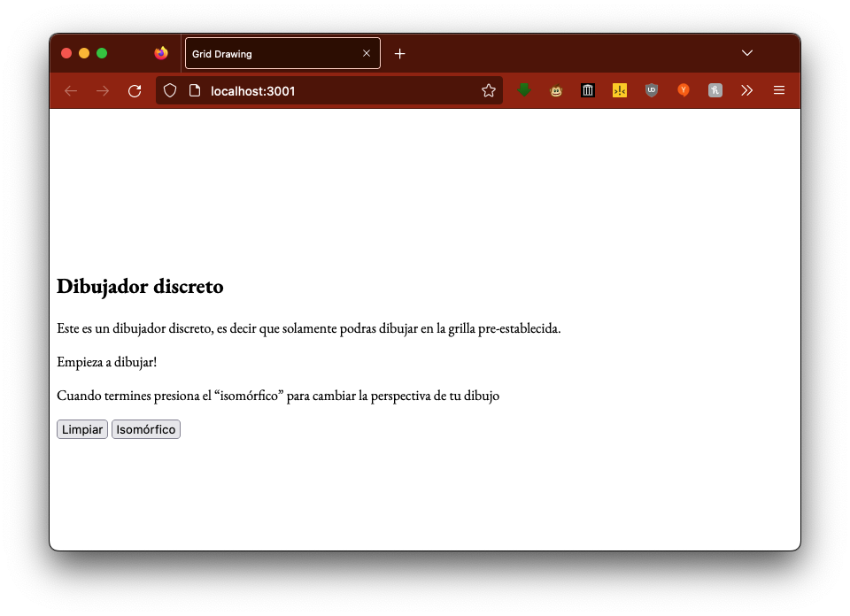850x616 pixels.
Task: Reload the current page
Action: pos(135,90)
